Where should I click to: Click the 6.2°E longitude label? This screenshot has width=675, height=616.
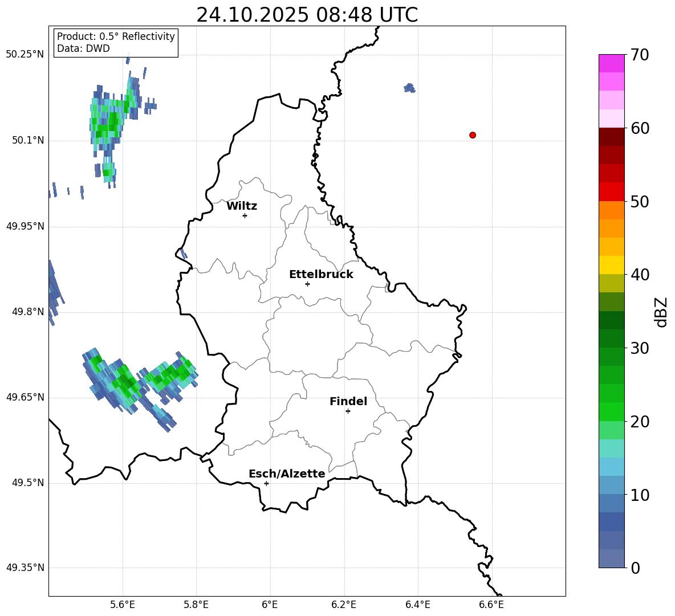[x=344, y=605]
